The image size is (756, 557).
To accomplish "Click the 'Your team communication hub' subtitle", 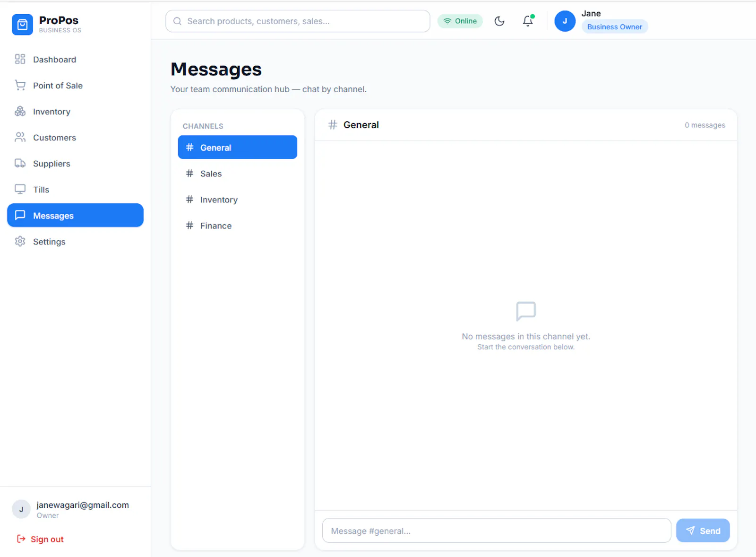I will (268, 89).
